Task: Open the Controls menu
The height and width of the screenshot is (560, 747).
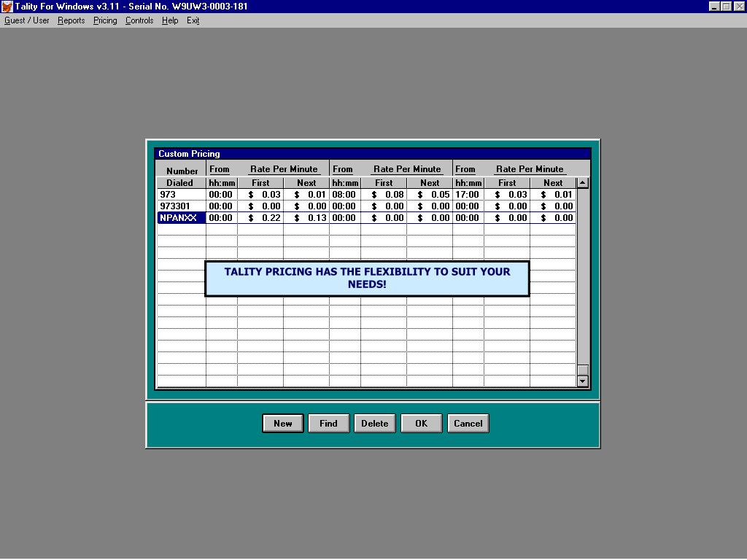Action: [x=139, y=20]
